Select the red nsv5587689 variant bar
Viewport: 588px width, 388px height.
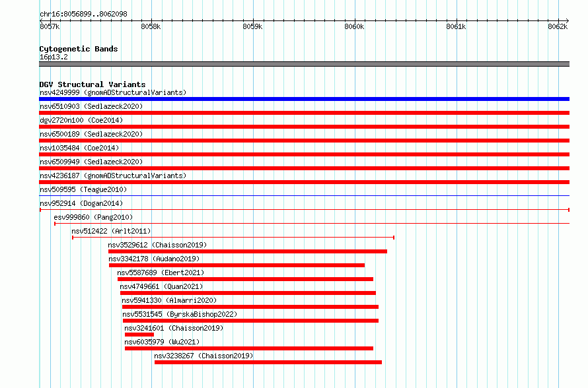coord(245,279)
